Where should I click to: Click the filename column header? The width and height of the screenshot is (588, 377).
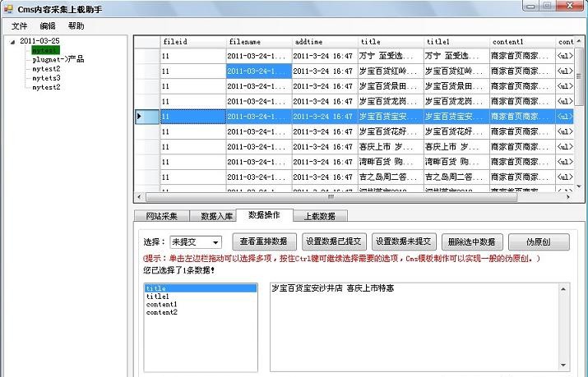259,42
